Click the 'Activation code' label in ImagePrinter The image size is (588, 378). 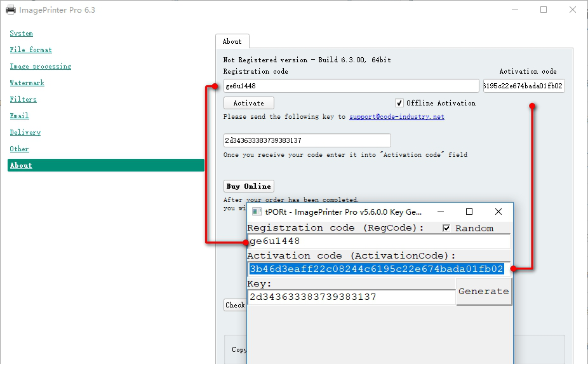point(528,71)
